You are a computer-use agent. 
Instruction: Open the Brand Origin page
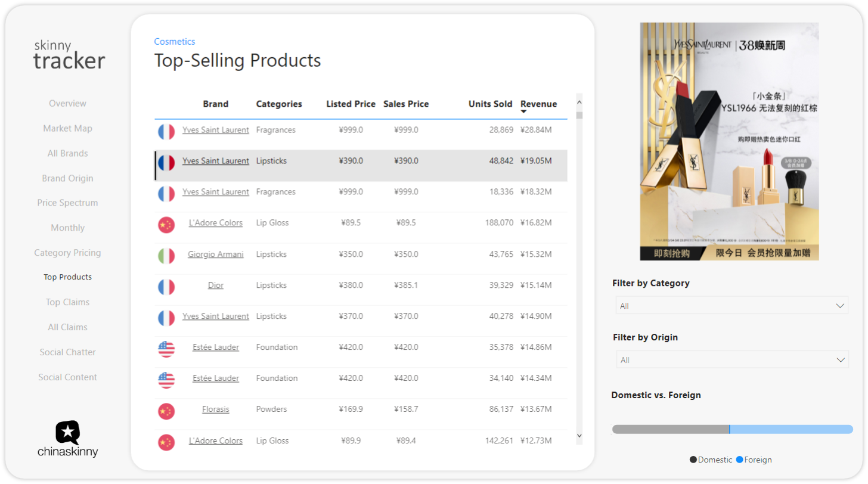(x=67, y=178)
